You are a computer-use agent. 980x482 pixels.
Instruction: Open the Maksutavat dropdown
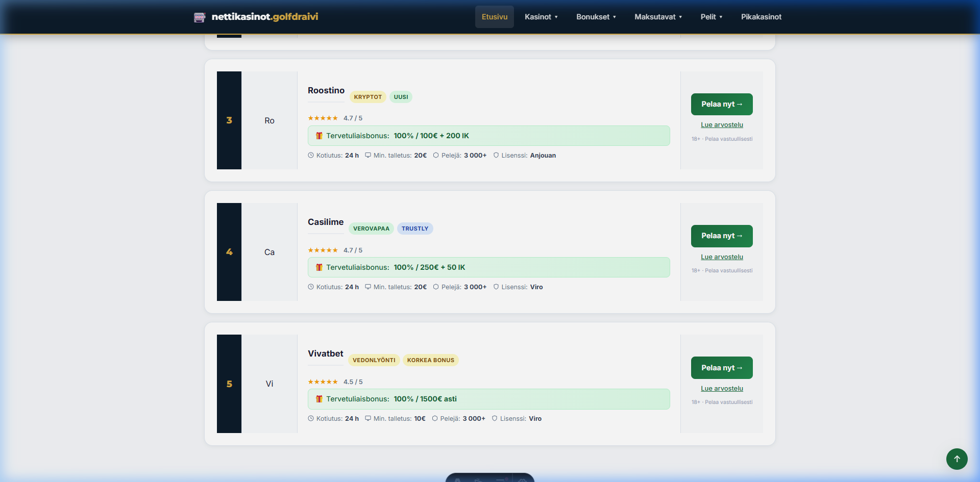[x=658, y=17]
